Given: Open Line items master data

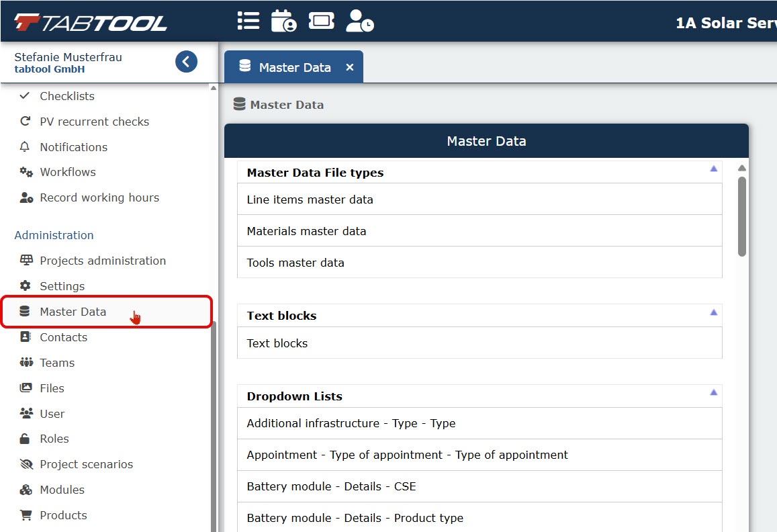Looking at the screenshot, I should (479, 199).
